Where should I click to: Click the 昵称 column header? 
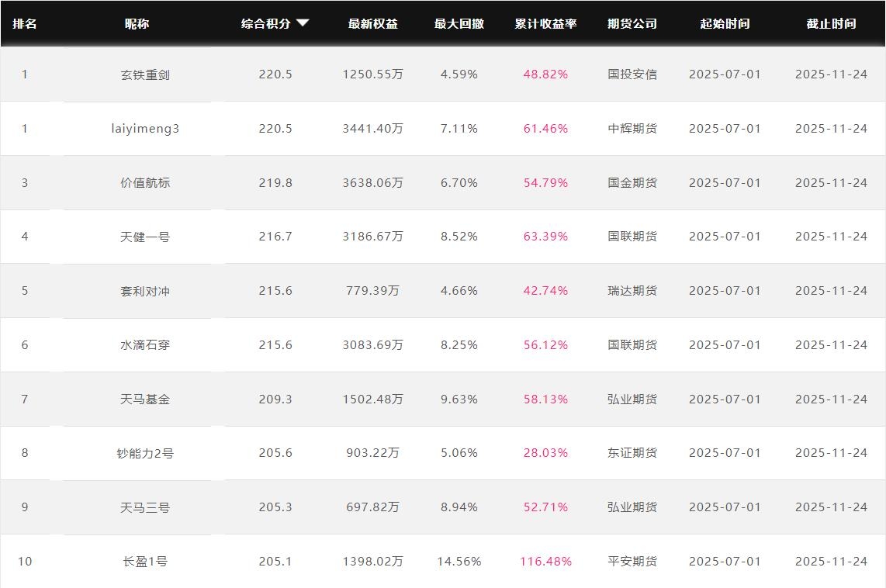[x=137, y=23]
